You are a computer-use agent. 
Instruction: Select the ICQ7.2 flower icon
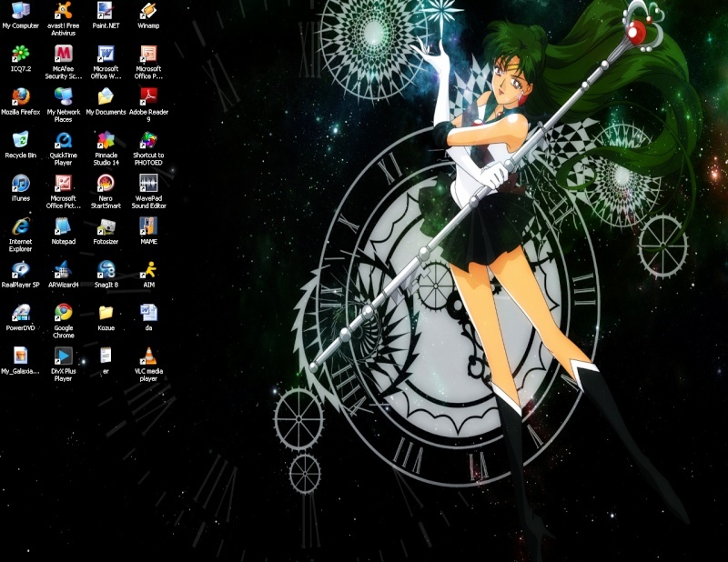coord(20,54)
